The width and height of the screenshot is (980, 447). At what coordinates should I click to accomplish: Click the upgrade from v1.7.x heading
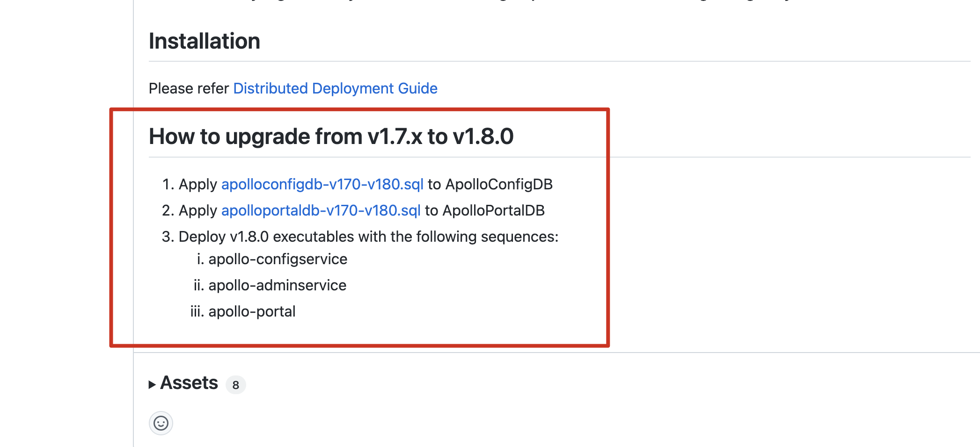coord(331,137)
